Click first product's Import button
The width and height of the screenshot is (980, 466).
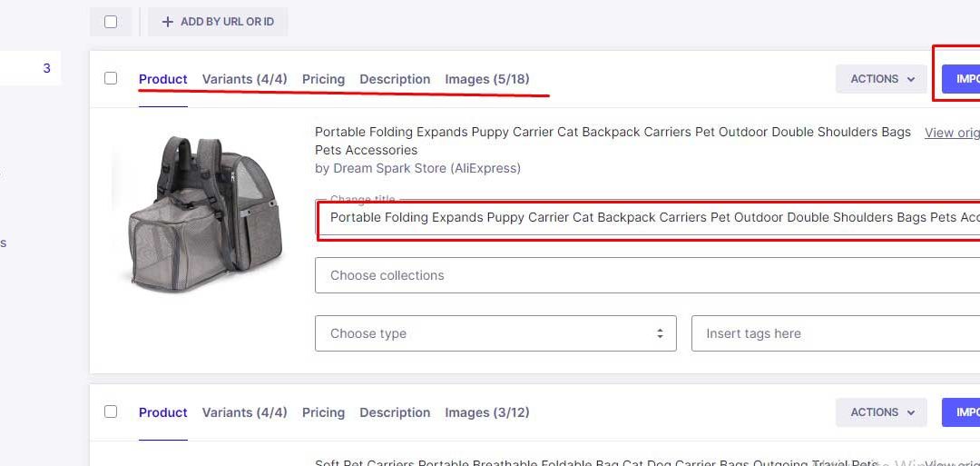[962, 79]
